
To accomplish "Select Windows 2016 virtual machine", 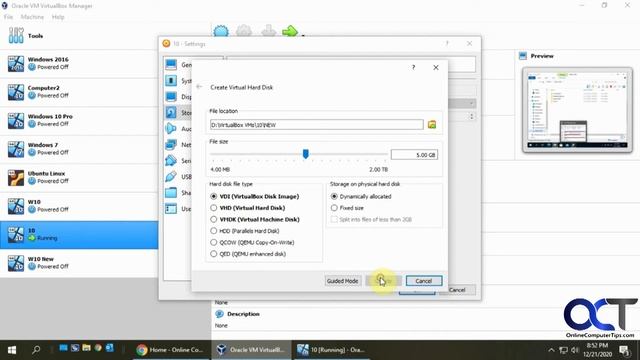I will coord(79,64).
